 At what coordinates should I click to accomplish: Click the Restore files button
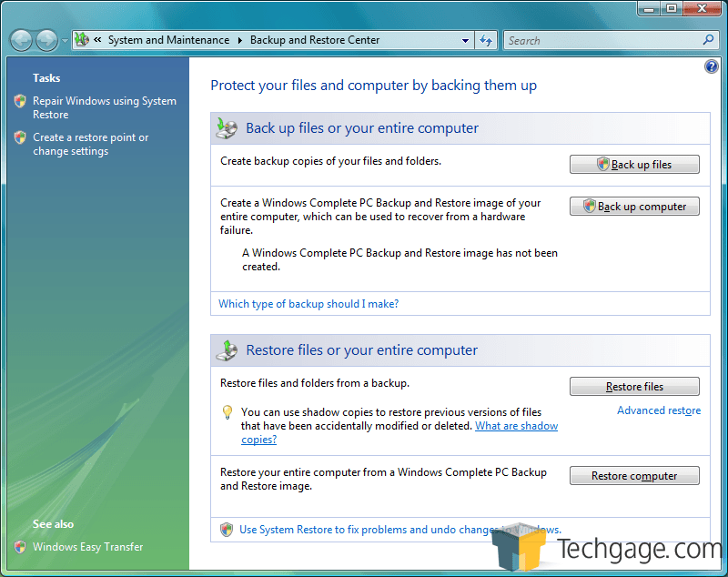pos(634,386)
